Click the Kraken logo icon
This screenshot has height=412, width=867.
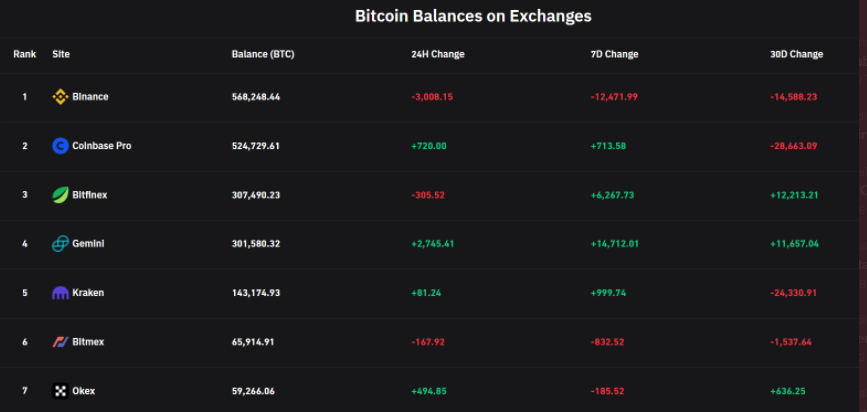pos(60,293)
